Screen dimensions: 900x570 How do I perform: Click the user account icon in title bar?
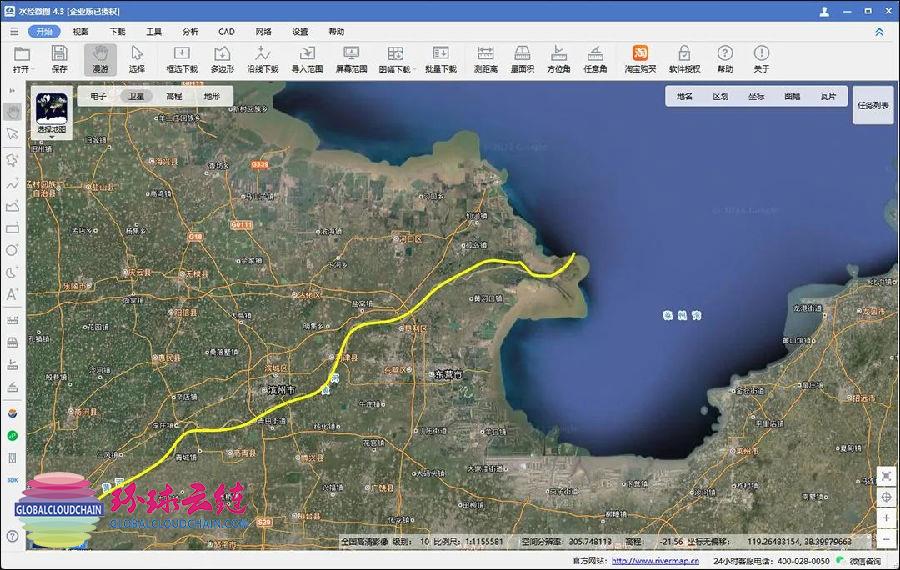(824, 12)
